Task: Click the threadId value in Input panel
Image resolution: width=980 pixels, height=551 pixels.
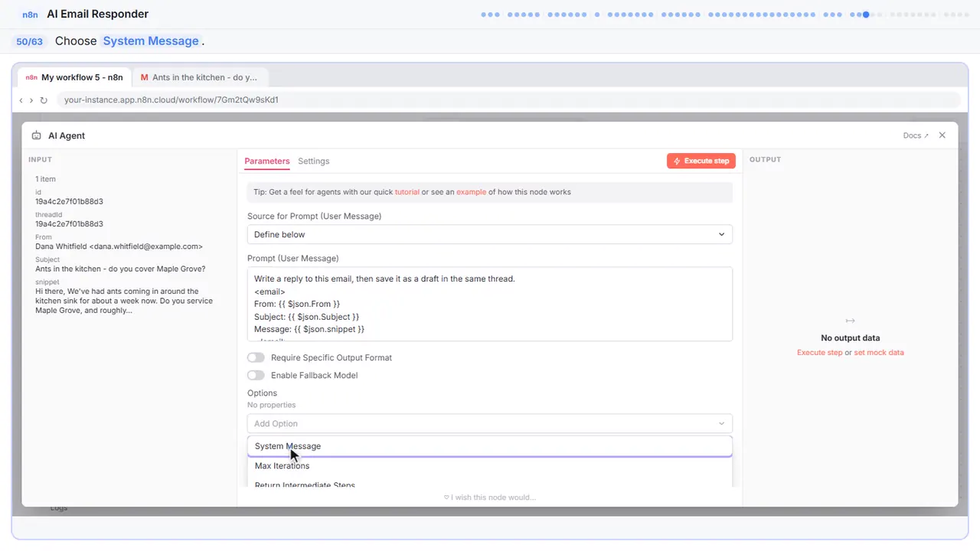Action: click(x=69, y=224)
